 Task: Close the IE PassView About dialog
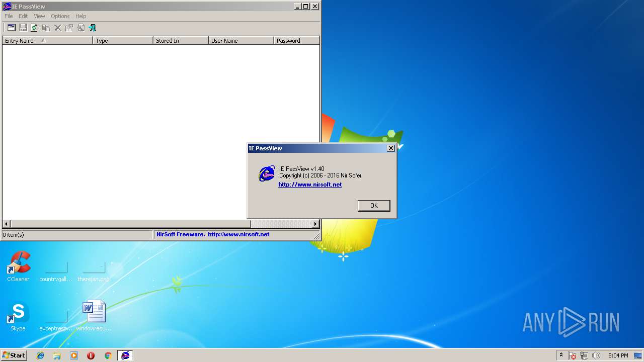[390, 148]
